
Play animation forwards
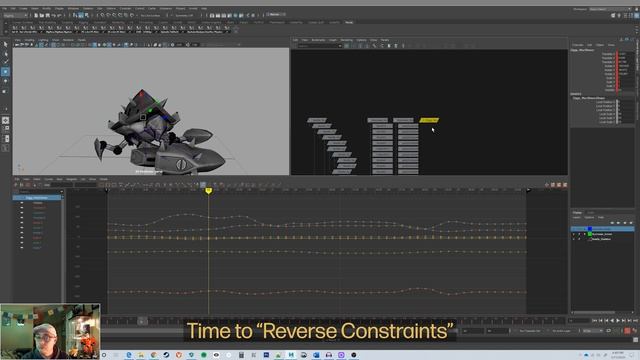pos(618,321)
